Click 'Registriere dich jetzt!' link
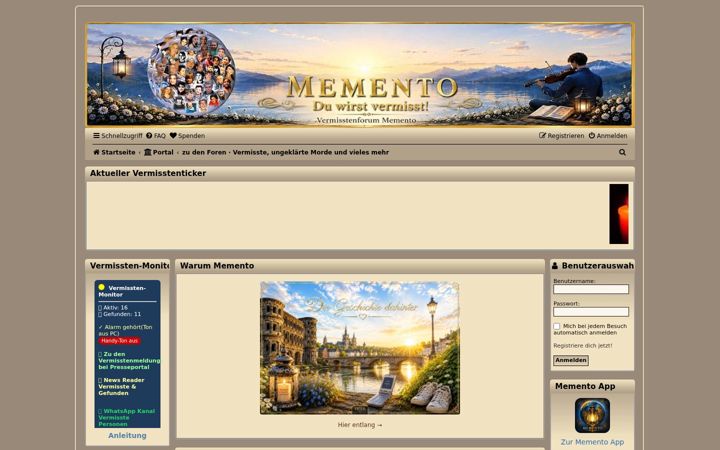720x450 pixels. tap(583, 345)
